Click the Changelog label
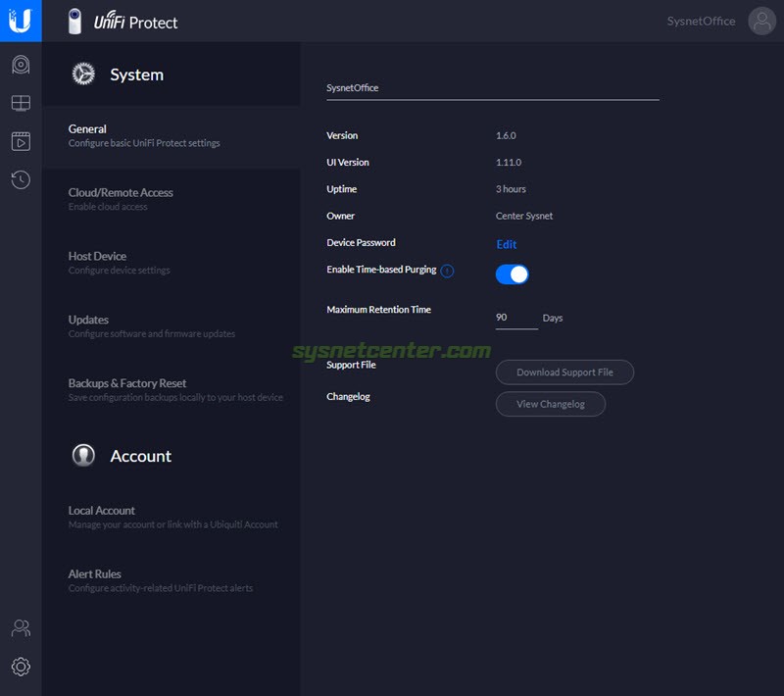The image size is (784, 696). point(348,396)
